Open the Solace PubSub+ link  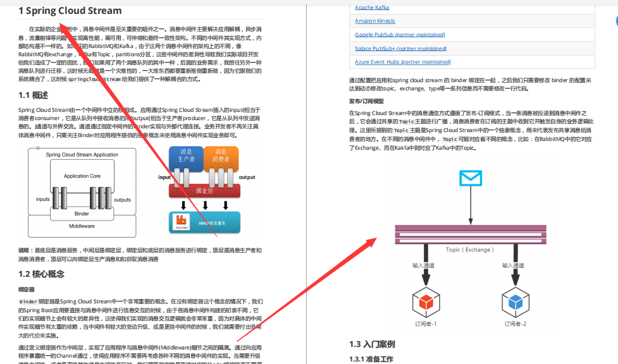(x=401, y=49)
